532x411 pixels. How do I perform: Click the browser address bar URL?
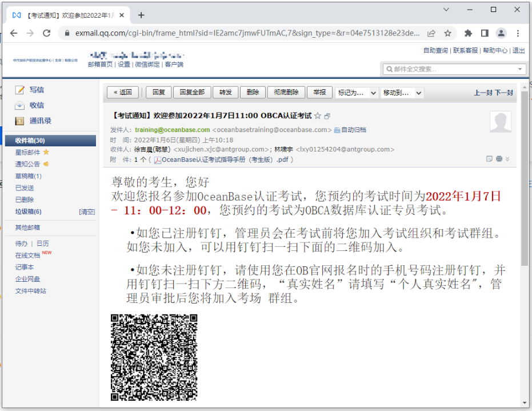click(247, 33)
